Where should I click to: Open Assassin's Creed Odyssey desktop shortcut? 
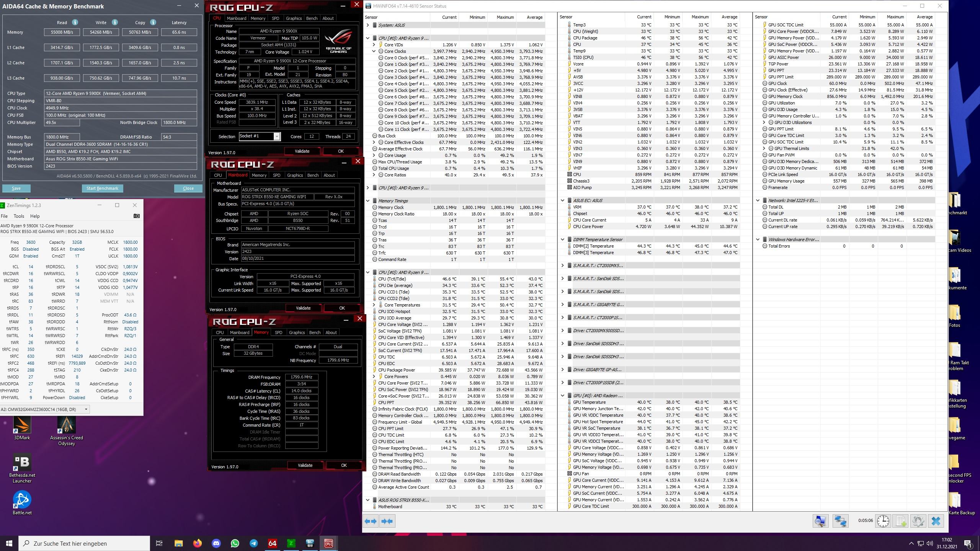[66, 431]
